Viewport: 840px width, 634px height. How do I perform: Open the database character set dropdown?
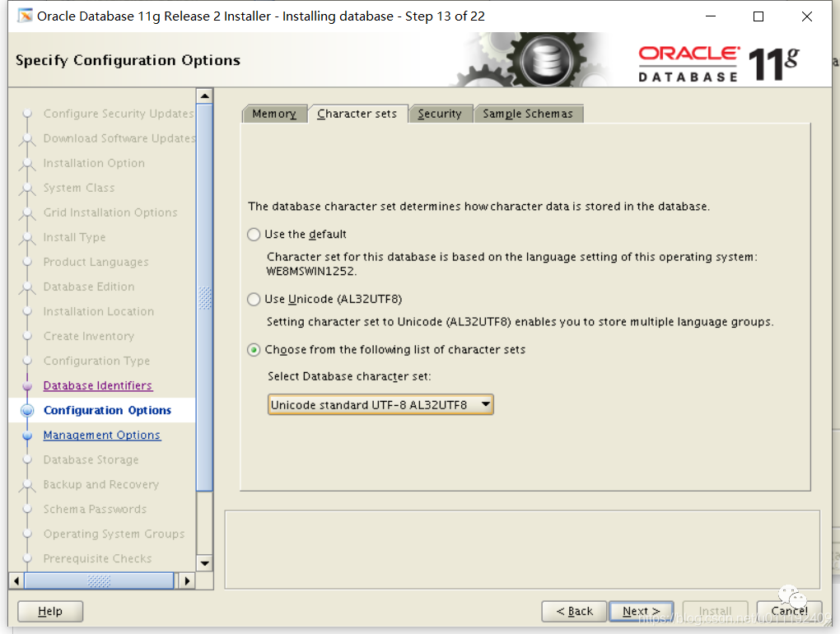pyautogui.click(x=380, y=405)
